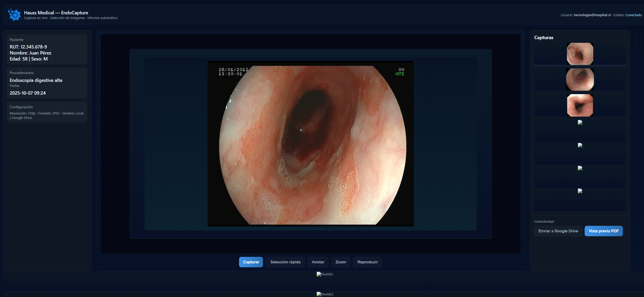Click Enviar a Google Drive
644x297 pixels.
[x=558, y=231]
